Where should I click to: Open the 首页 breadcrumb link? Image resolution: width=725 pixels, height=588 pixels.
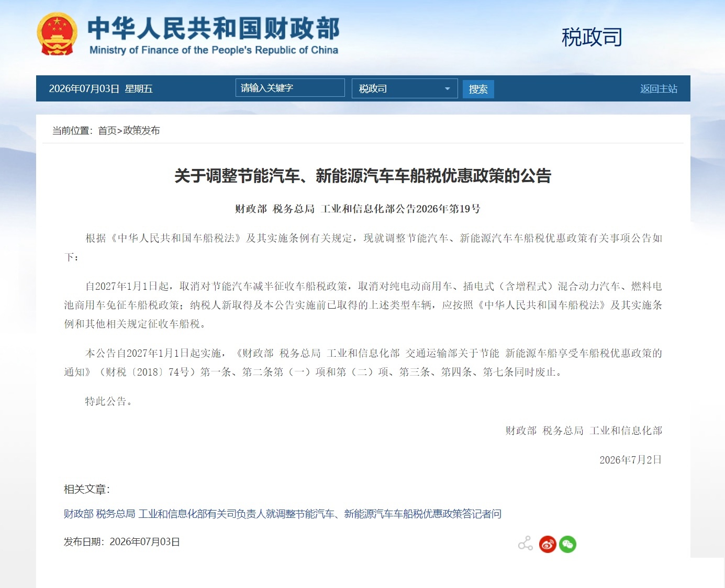pyautogui.click(x=107, y=131)
